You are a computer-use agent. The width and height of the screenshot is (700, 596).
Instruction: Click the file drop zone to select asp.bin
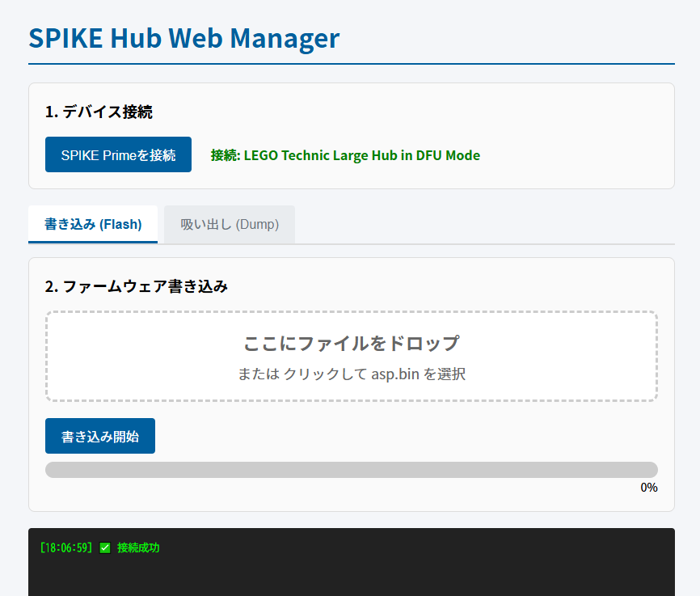352,356
